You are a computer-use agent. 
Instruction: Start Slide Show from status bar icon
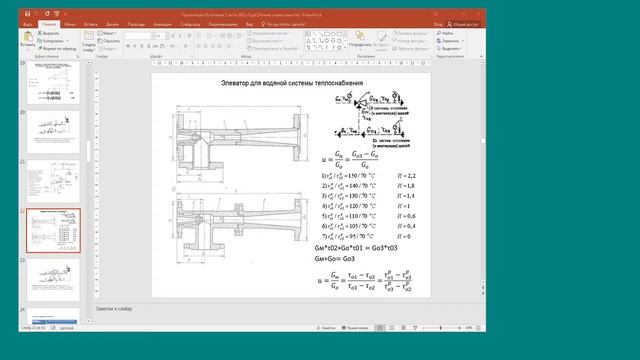coord(415,328)
